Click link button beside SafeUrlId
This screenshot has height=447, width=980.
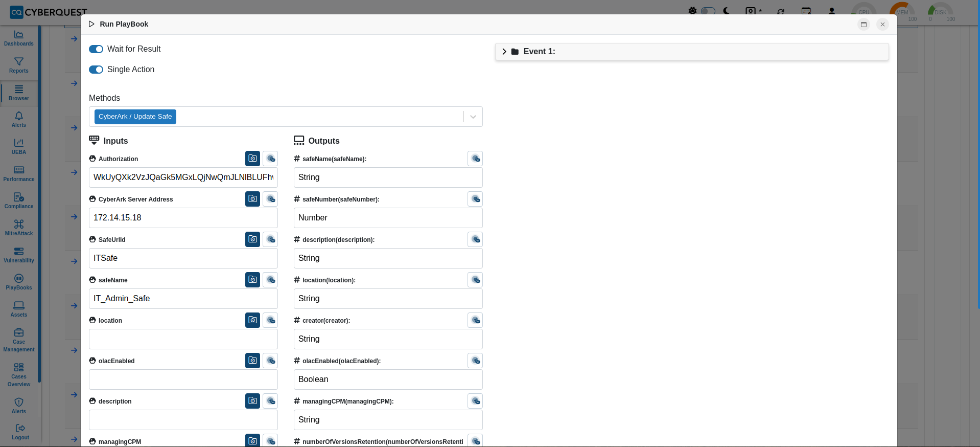[x=271, y=239]
